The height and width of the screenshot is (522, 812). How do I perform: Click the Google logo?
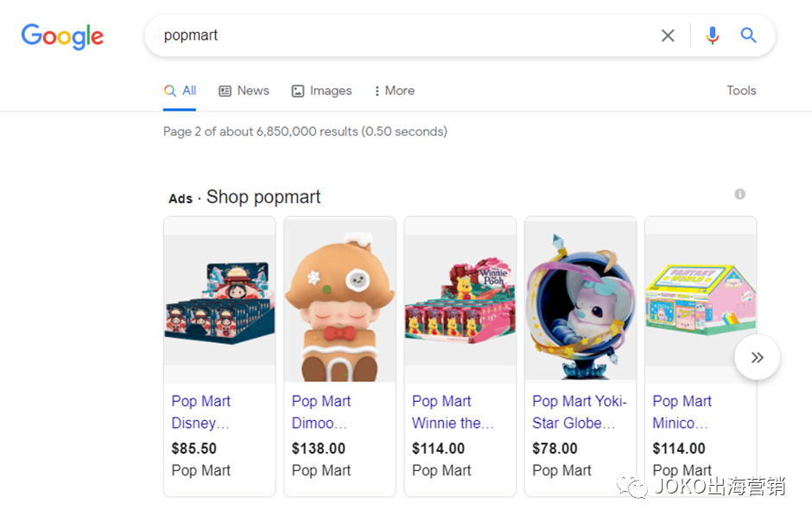pos(62,36)
